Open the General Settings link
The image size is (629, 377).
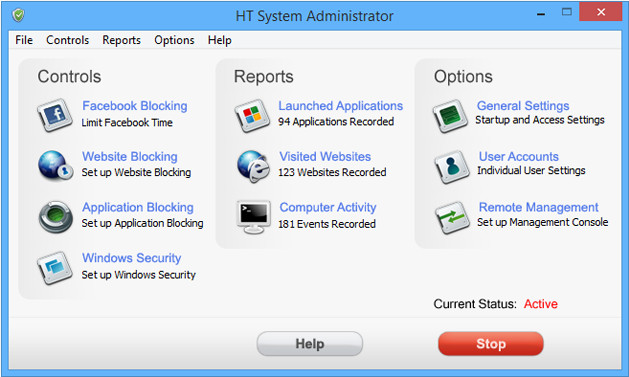click(x=523, y=106)
